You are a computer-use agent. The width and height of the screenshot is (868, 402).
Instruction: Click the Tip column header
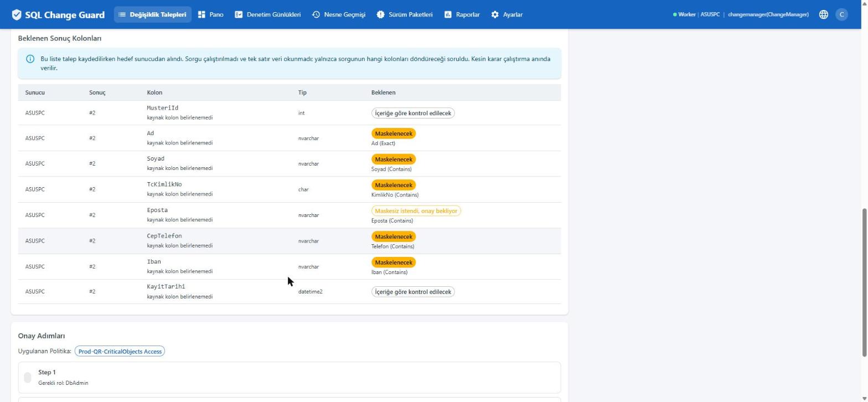[302, 92]
